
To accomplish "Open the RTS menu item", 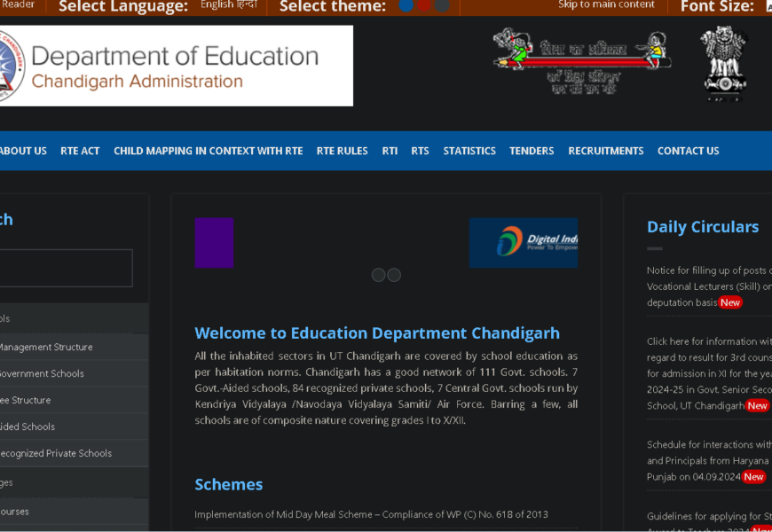I will [420, 151].
